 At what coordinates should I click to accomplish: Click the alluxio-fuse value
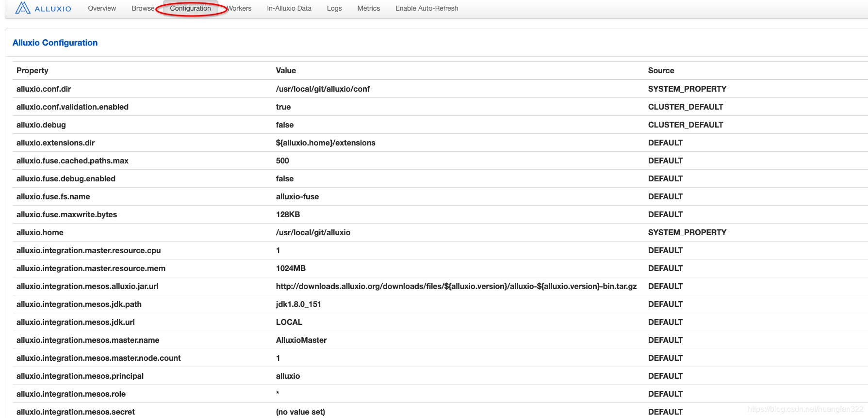coord(297,196)
